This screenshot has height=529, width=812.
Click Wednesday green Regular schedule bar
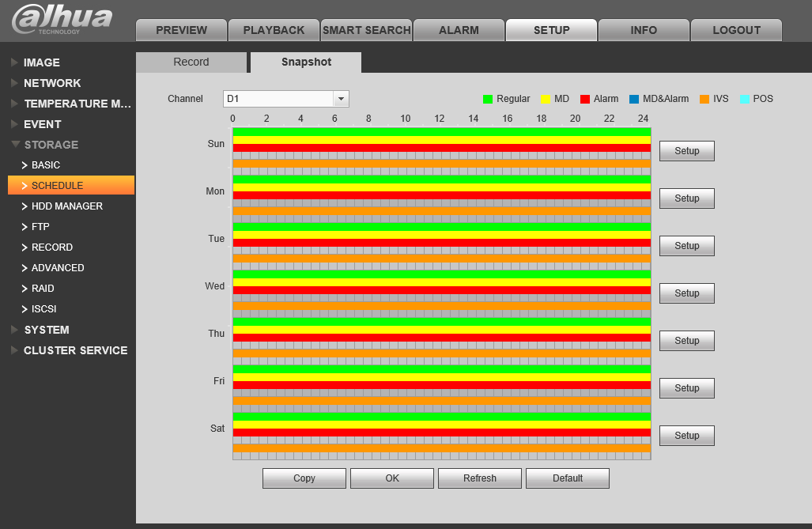point(442,274)
